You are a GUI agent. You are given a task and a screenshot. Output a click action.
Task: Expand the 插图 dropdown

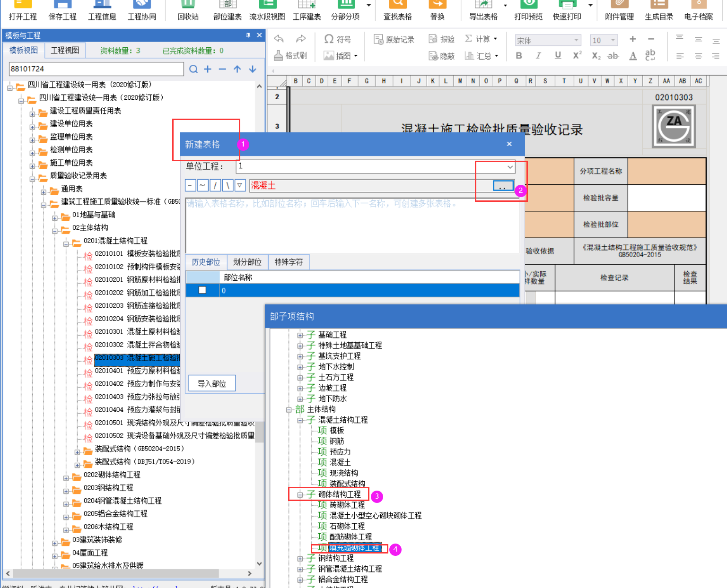pos(356,56)
